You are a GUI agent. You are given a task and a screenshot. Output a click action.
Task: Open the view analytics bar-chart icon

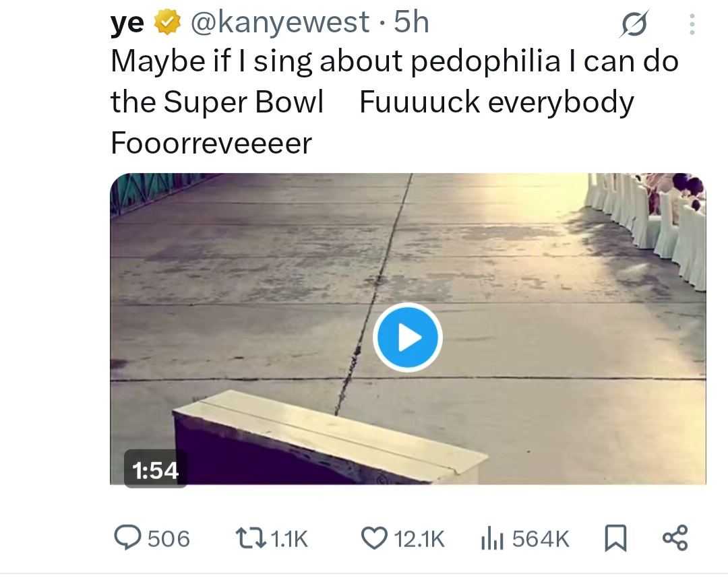pyautogui.click(x=492, y=538)
